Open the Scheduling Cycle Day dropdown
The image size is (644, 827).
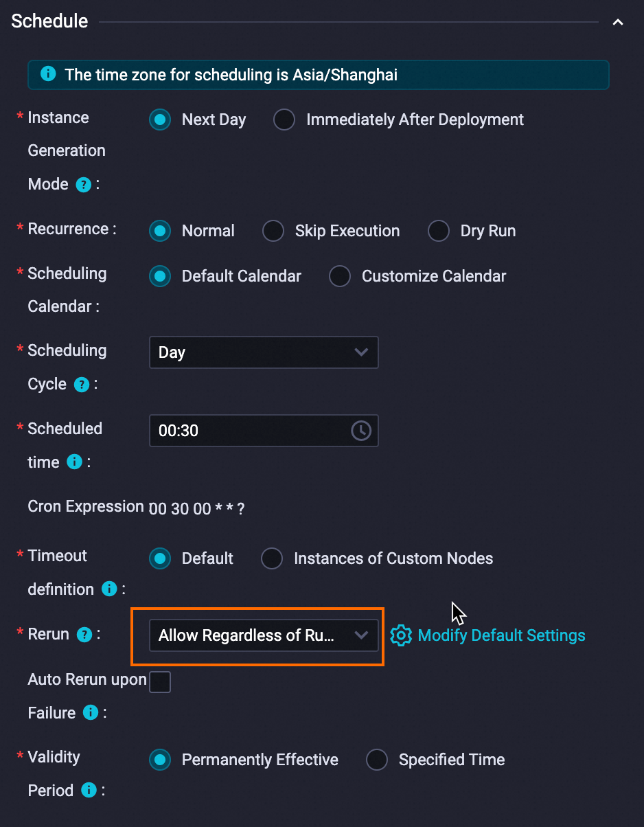pyautogui.click(x=264, y=352)
